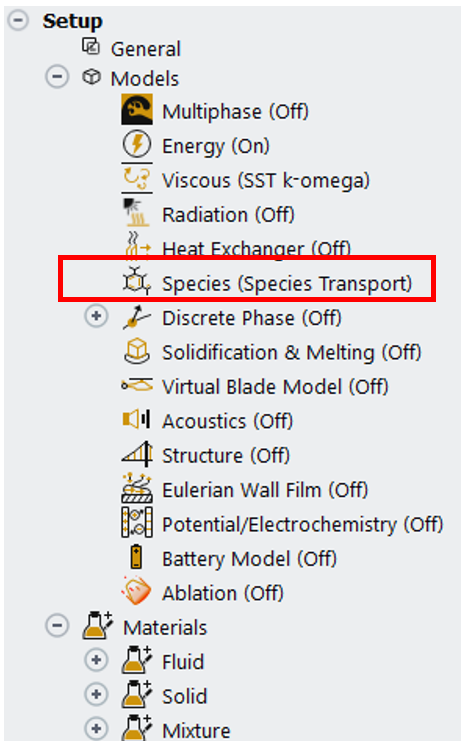Click the Multiphase model wave icon

click(x=137, y=110)
